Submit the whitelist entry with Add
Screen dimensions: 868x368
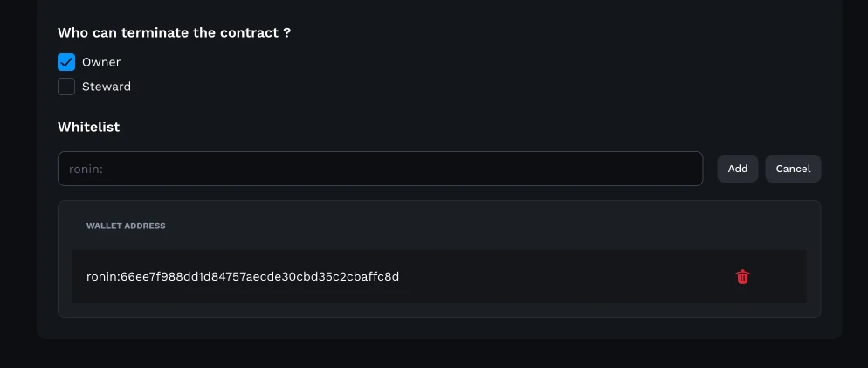(x=737, y=169)
